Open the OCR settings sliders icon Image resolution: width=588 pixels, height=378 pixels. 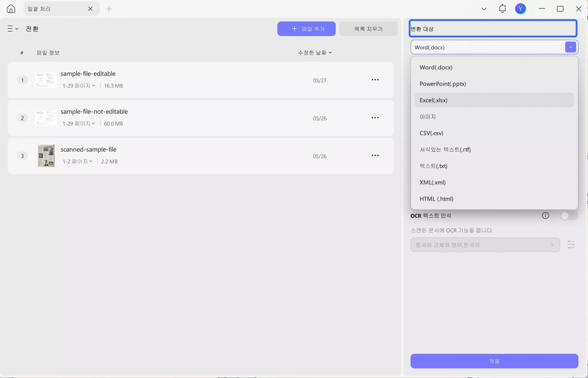[571, 244]
